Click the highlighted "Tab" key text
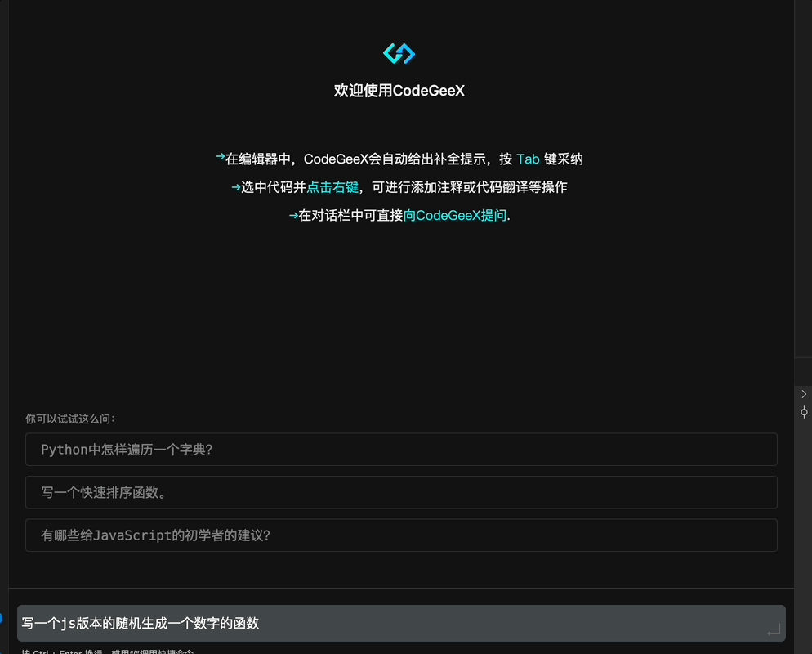Screen dimensions: 812x654 click(x=528, y=159)
